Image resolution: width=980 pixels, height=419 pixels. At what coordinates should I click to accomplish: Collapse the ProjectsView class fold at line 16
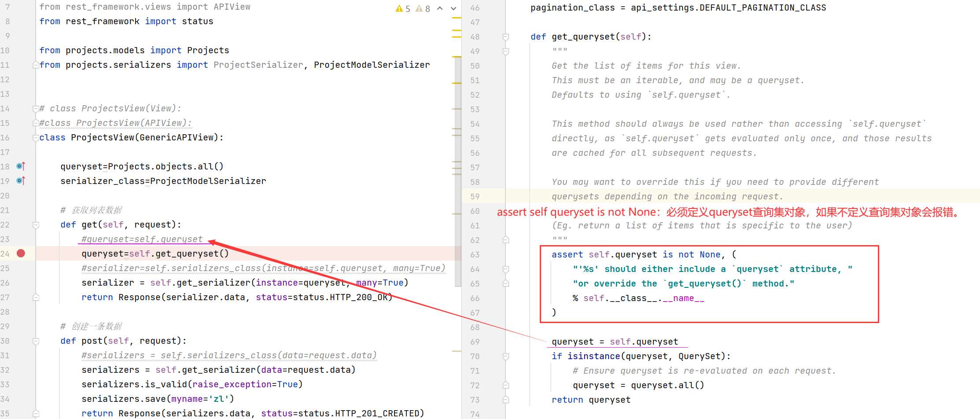[36, 138]
